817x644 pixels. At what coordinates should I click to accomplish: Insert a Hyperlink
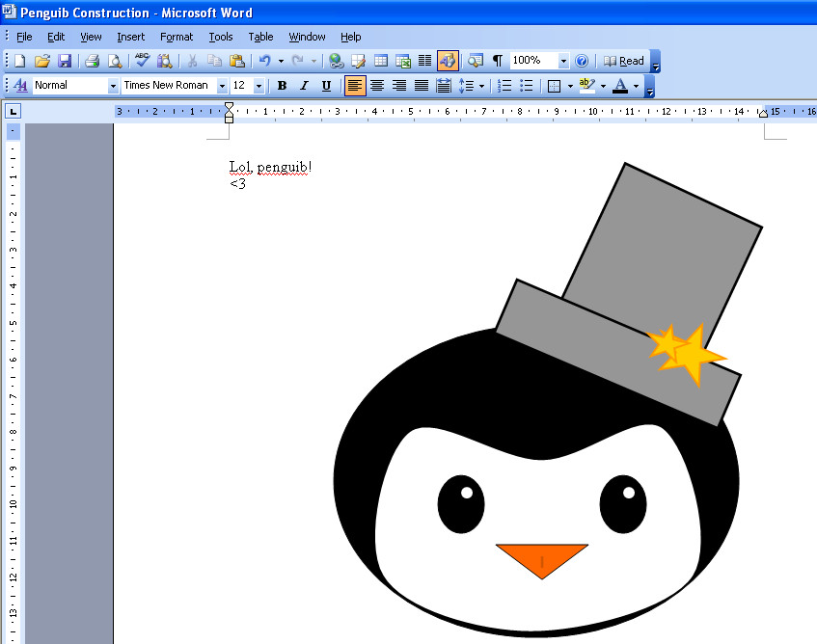(x=338, y=60)
